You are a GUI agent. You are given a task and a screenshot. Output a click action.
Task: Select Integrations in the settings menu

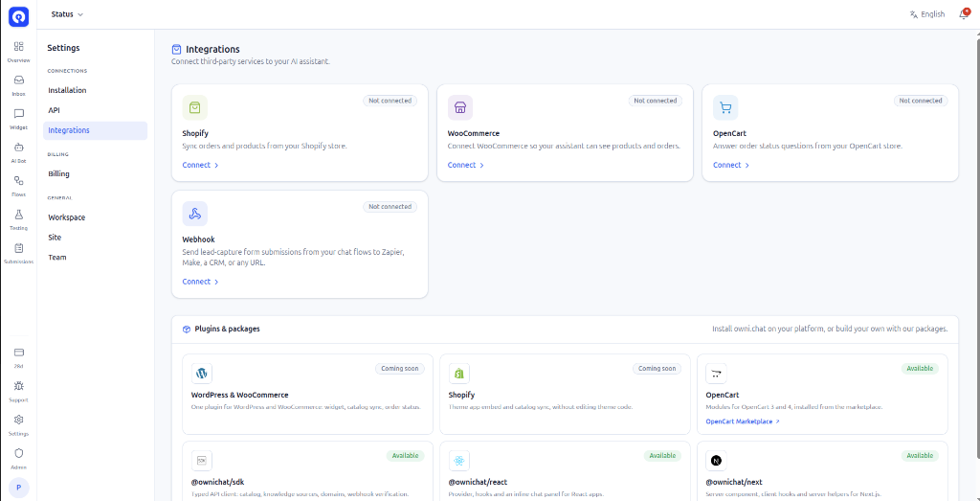click(95, 130)
